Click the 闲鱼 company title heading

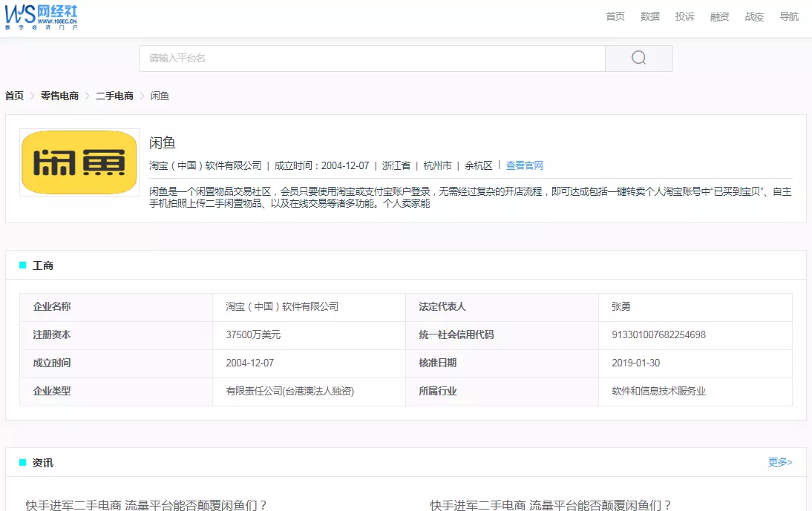[162, 142]
